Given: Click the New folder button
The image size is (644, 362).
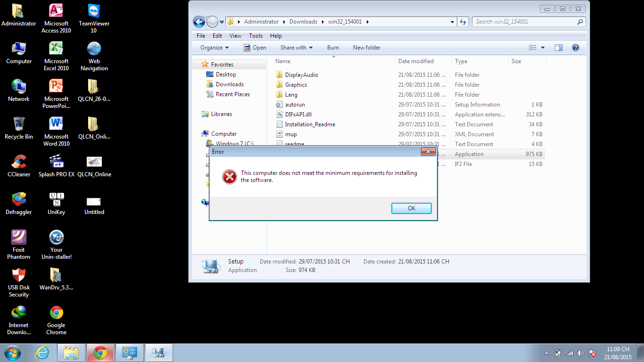Looking at the screenshot, I should [366, 48].
